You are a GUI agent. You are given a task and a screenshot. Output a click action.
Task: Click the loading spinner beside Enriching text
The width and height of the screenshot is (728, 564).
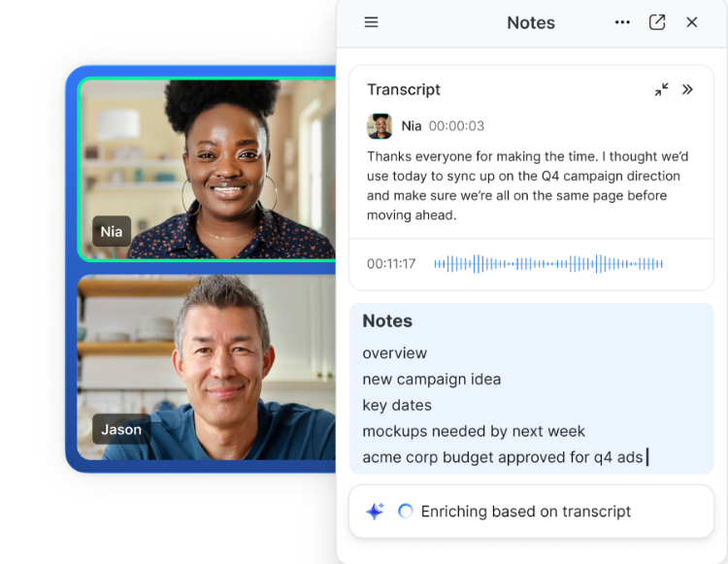(x=406, y=512)
